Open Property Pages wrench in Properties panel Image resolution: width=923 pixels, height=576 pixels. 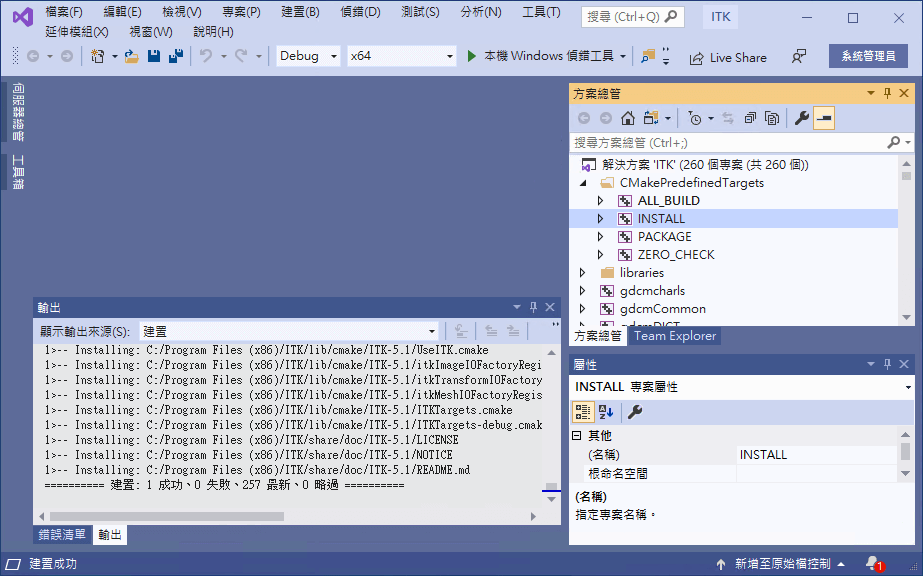click(x=635, y=412)
